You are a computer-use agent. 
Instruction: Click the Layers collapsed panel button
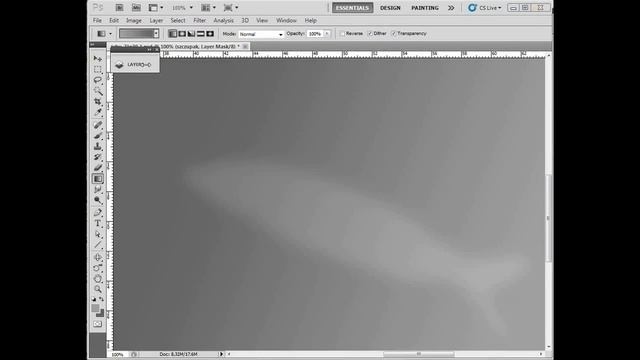click(x=135, y=64)
